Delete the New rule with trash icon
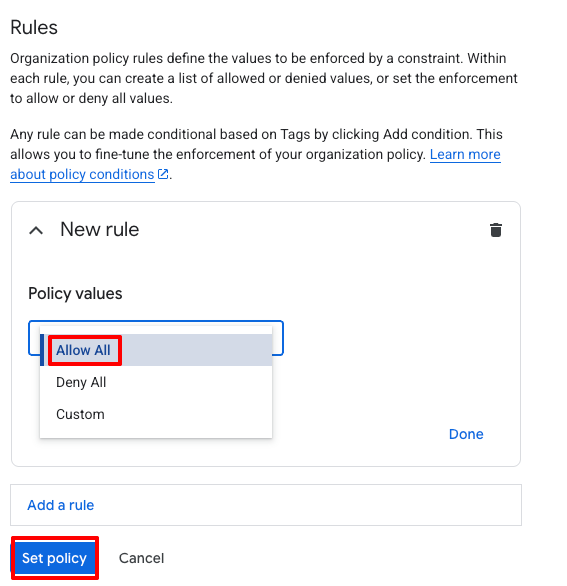 pos(496,230)
